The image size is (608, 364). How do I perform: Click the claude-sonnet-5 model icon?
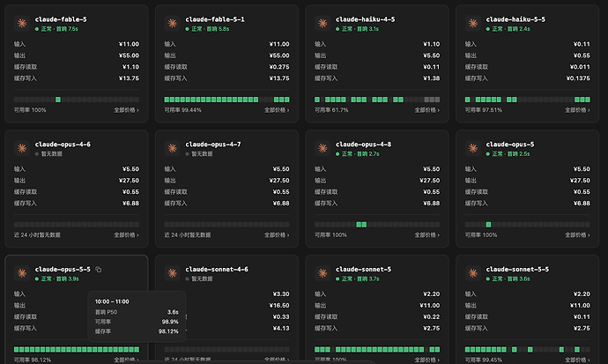pos(323,273)
